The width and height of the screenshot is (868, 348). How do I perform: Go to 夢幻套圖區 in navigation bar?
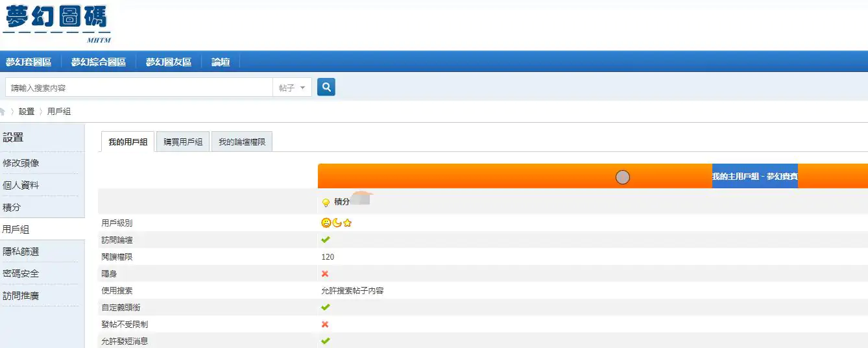click(29, 62)
